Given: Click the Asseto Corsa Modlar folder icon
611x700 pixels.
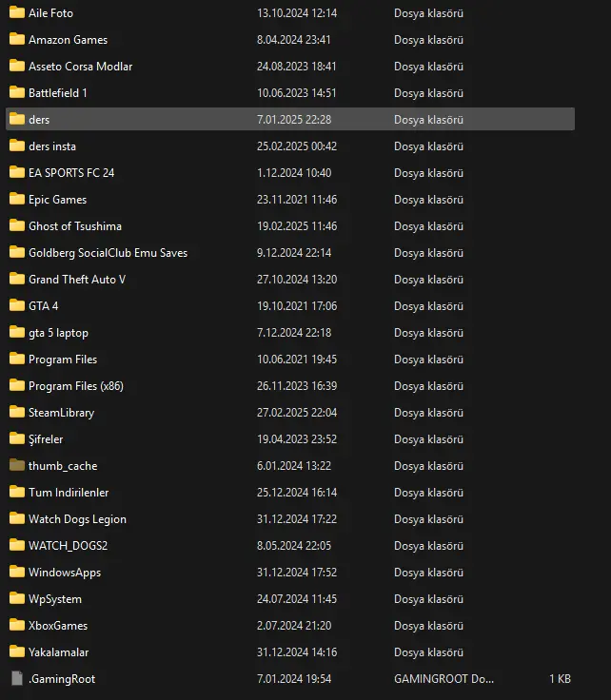Looking at the screenshot, I should coord(17,66).
